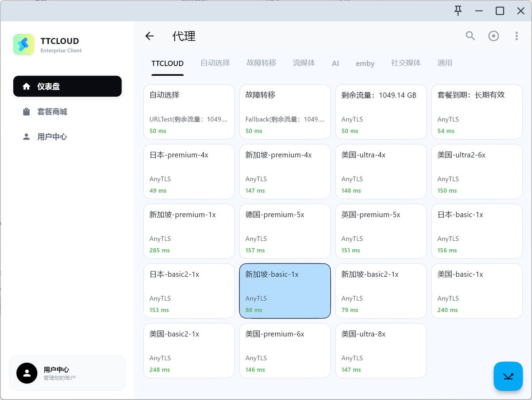Select the 日本-premium-4x node
Viewport: 532px width, 400px height.
point(189,172)
